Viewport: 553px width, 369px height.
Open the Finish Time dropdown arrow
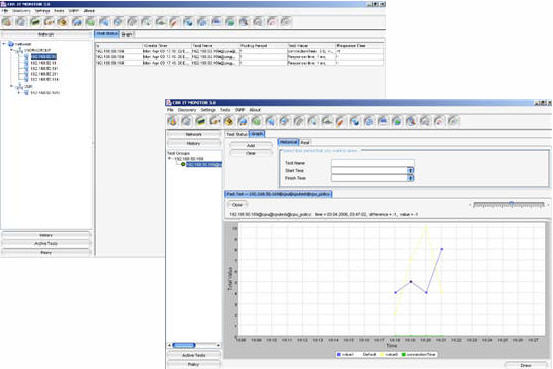tap(410, 178)
